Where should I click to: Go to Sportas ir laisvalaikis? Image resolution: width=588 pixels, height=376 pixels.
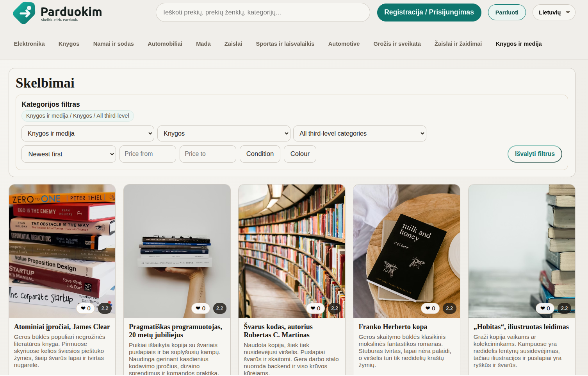(285, 44)
